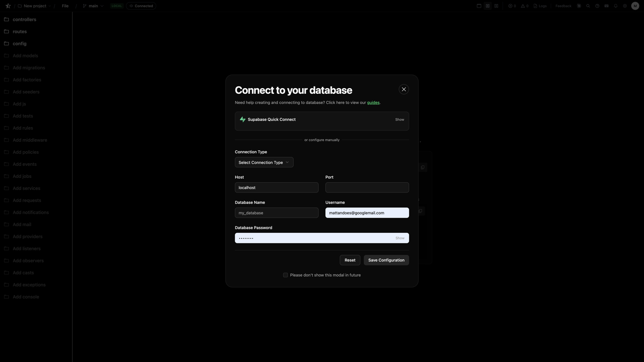Check 'Please don't show this modal in future'

tap(285, 275)
